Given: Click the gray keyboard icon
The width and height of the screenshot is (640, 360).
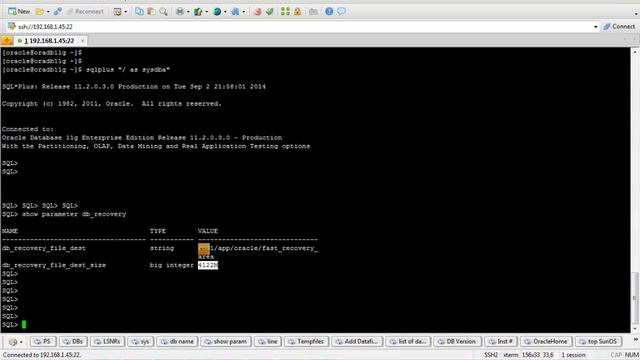Looking at the screenshot, I should click(x=313, y=11).
